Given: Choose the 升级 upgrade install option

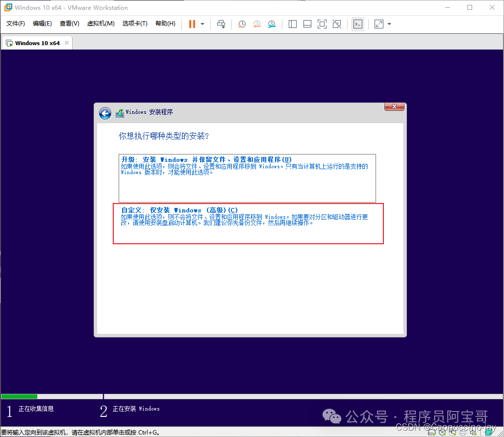Looking at the screenshot, I should (247, 178).
